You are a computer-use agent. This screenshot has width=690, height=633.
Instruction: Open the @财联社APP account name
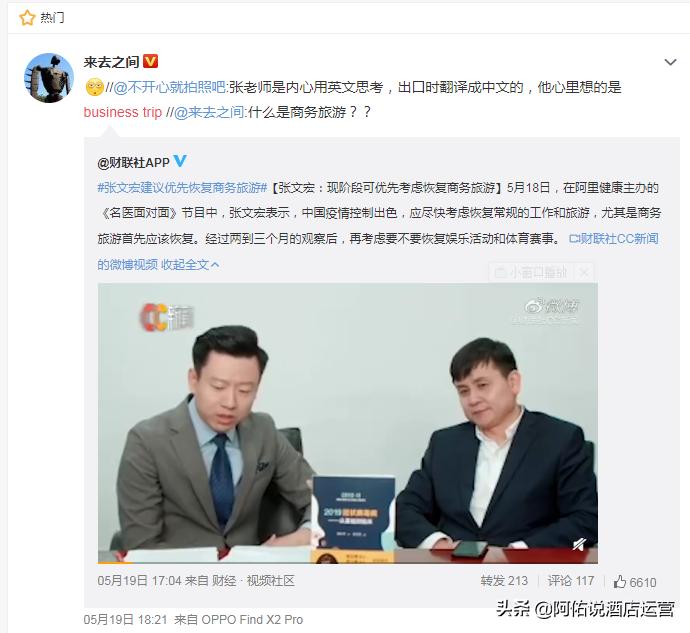pos(133,162)
